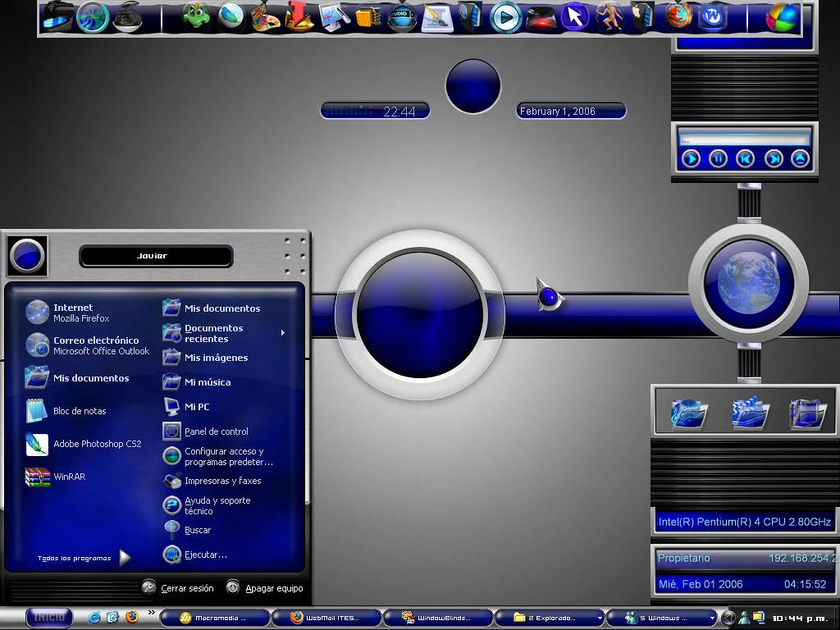Click Internet Explorer quick launch icon
The height and width of the screenshot is (630, 840).
pyautogui.click(x=94, y=617)
